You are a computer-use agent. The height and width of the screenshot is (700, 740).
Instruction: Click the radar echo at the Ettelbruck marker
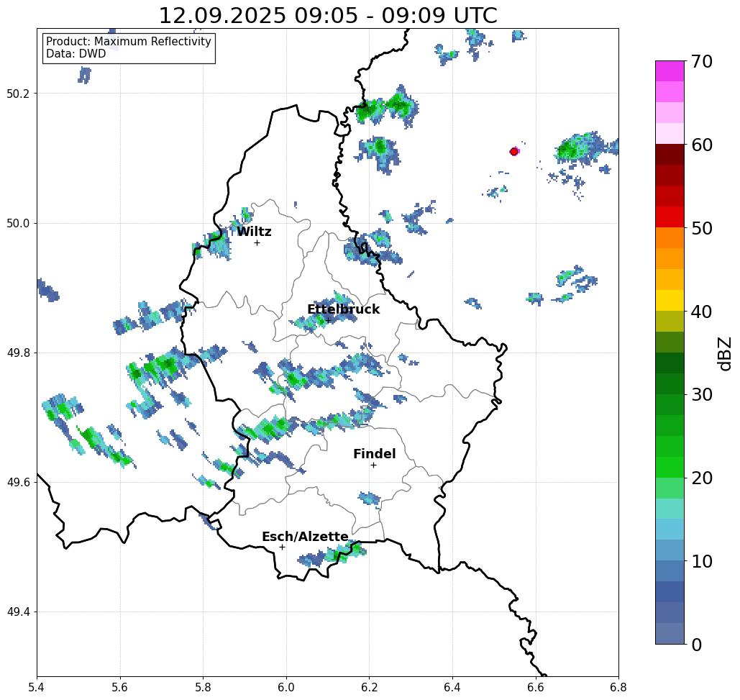(x=324, y=311)
